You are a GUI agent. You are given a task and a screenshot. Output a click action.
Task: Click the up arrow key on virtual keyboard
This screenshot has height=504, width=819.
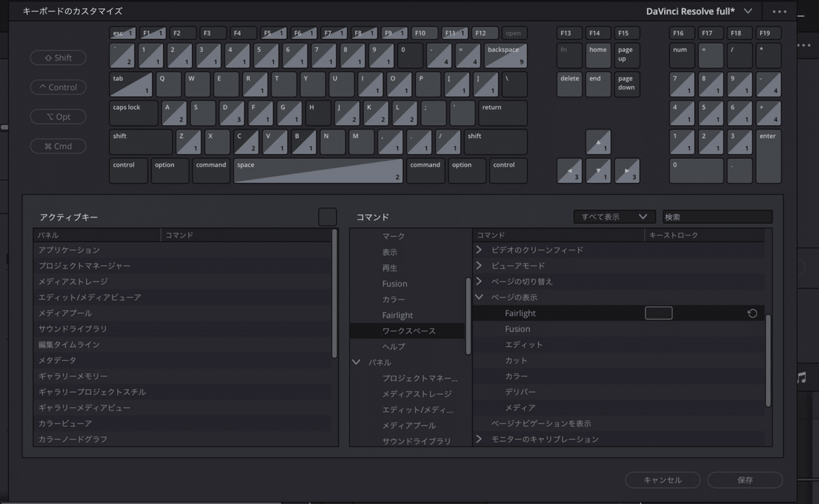(x=598, y=142)
